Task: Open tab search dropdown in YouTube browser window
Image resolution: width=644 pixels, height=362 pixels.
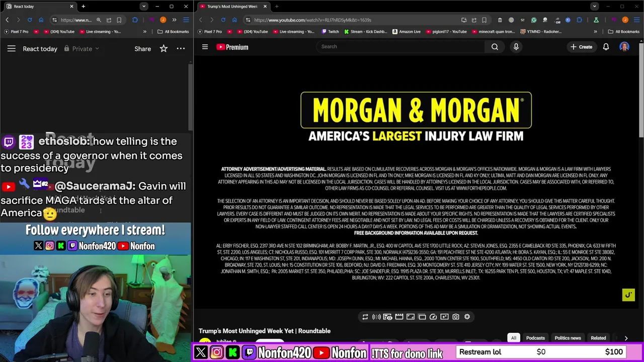Action: point(595,6)
